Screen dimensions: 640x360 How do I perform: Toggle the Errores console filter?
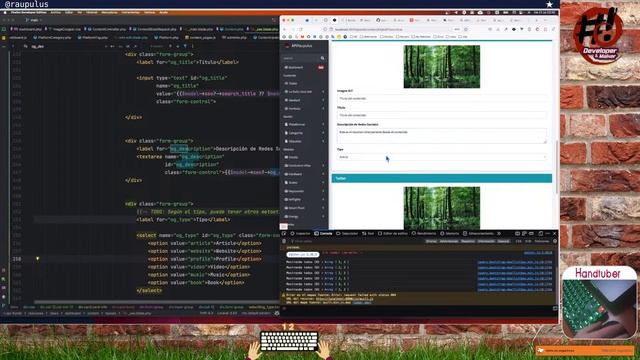coord(431,241)
